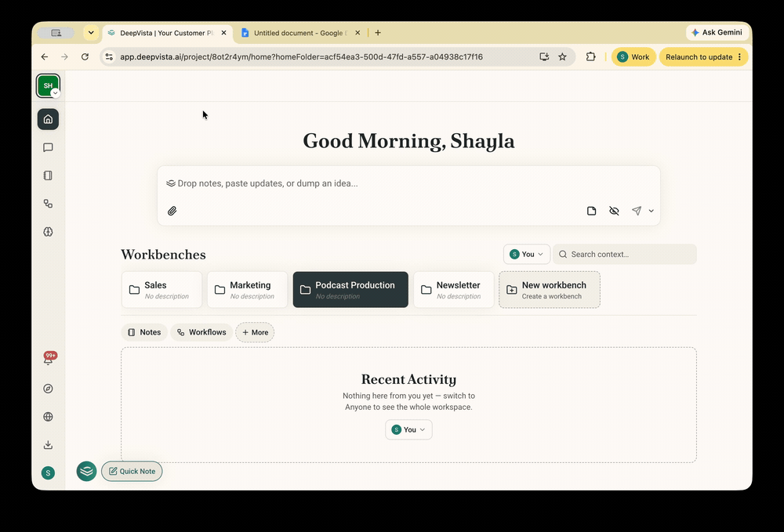Go forward in browser history
Image resolution: width=784 pixels, height=532 pixels.
tap(64, 57)
